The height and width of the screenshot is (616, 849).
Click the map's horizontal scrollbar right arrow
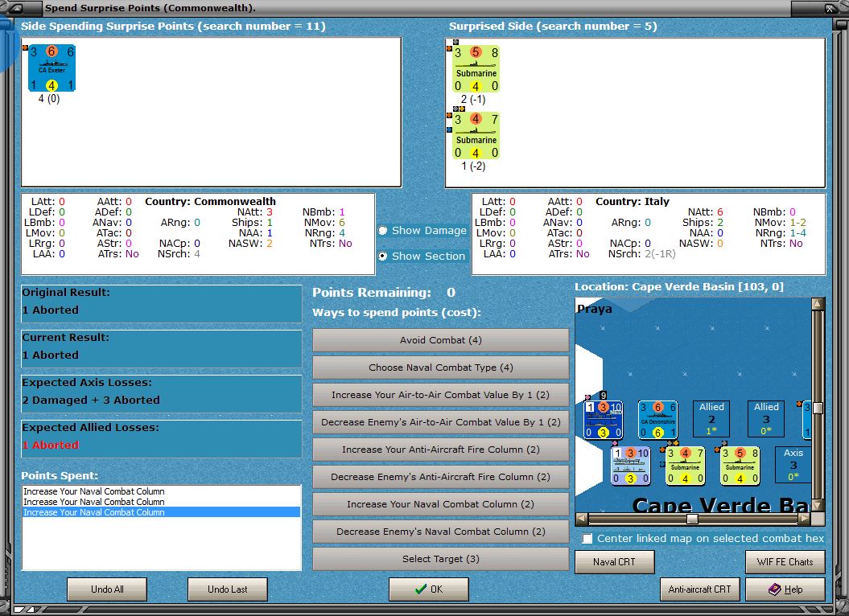pos(805,519)
